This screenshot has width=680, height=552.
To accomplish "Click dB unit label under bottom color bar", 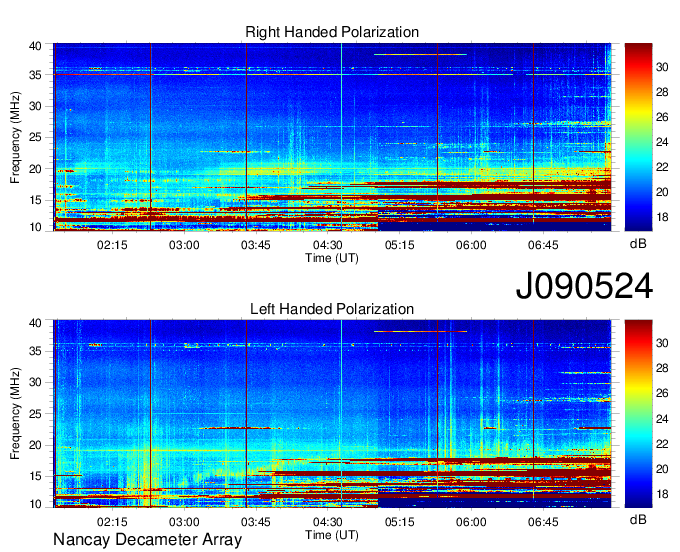I will 638,520.
